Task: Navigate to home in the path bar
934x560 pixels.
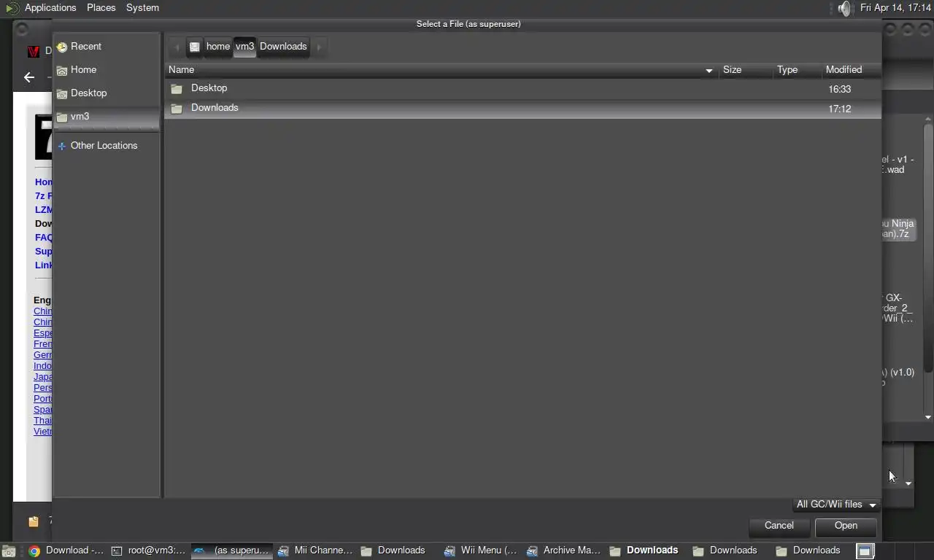Action: click(x=217, y=47)
